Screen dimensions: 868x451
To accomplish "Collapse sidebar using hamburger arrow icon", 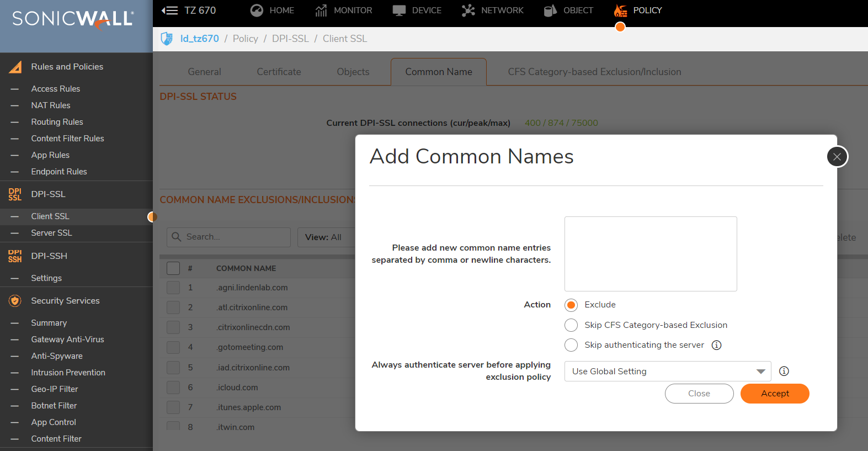I will tap(169, 10).
